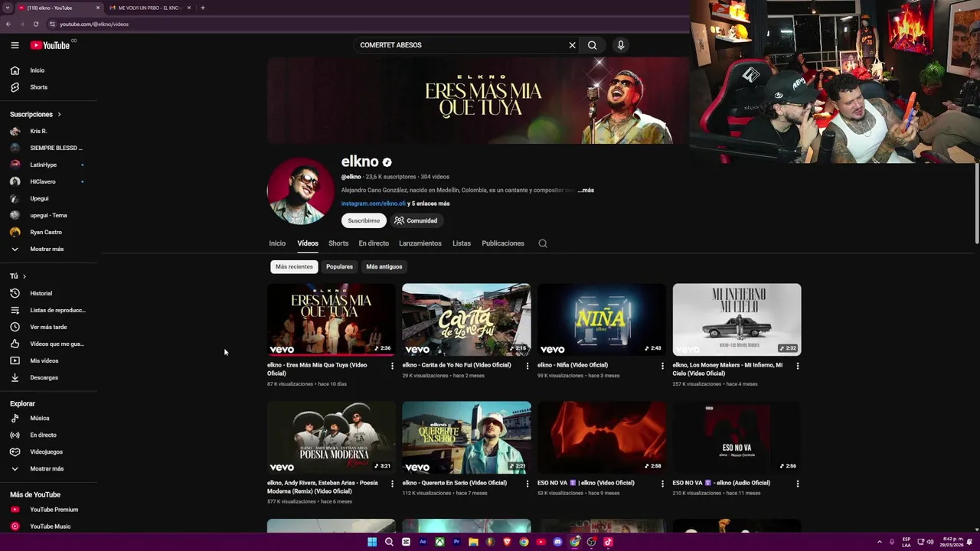Select the Más antiguos filter chip
Viewport: 980px width, 551px height.
click(x=384, y=267)
